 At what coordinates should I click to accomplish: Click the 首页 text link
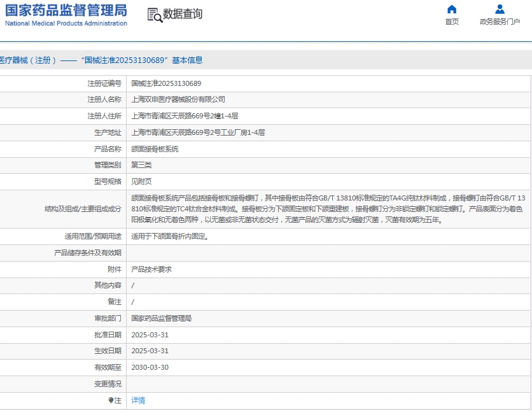point(452,22)
